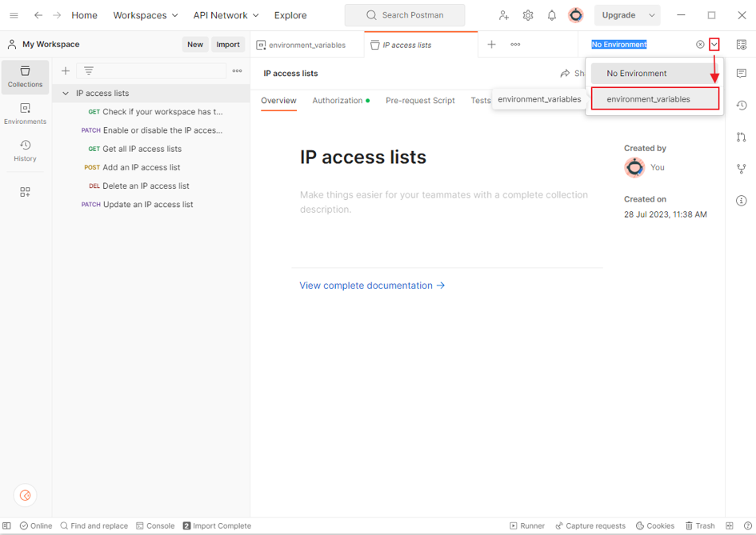Click the Share button

pos(572,74)
